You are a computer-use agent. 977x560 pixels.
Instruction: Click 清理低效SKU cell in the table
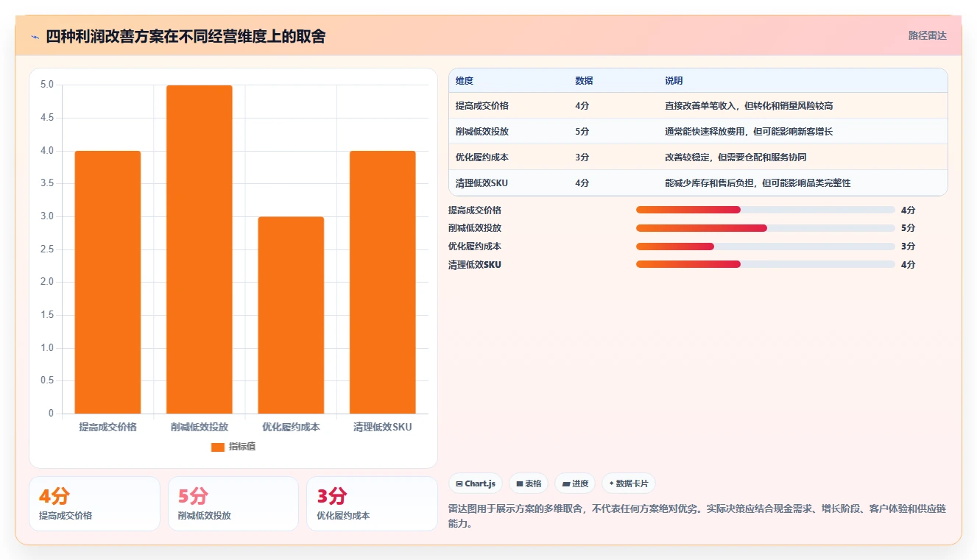pyautogui.click(x=482, y=183)
